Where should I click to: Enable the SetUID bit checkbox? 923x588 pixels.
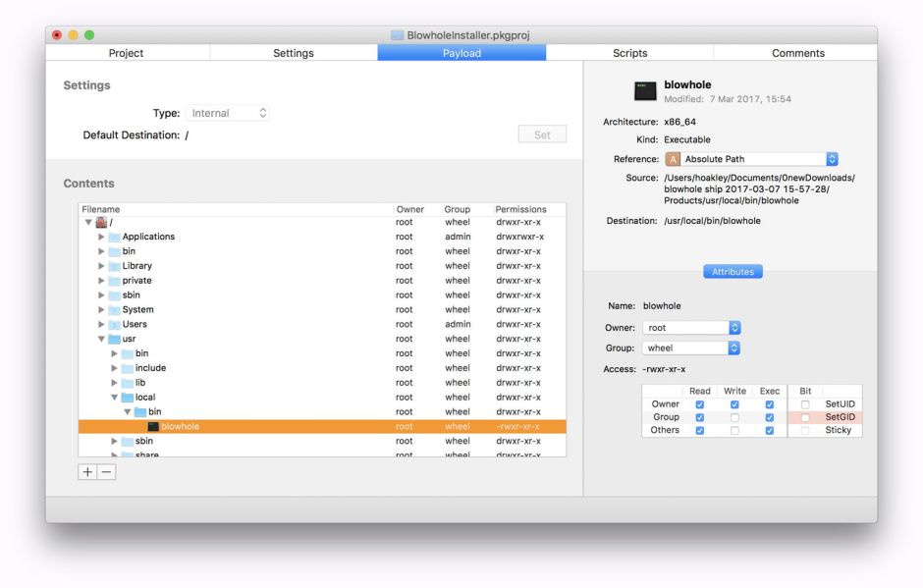click(805, 404)
